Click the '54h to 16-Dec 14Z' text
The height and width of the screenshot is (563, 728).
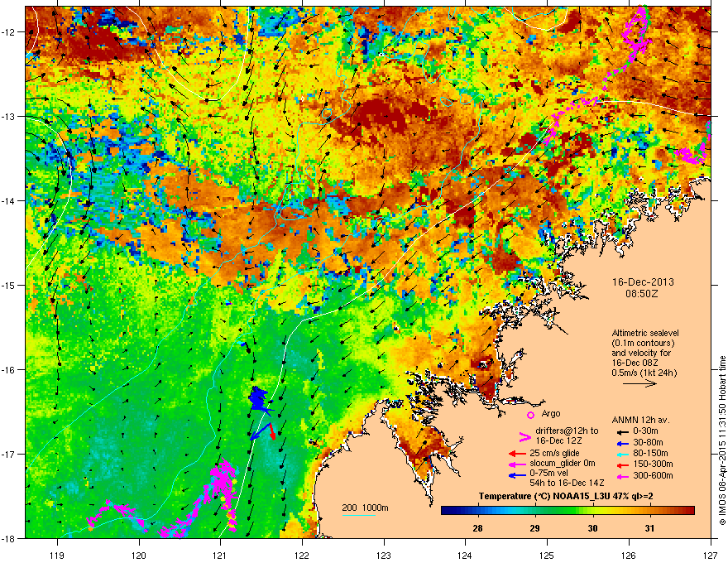567,483
